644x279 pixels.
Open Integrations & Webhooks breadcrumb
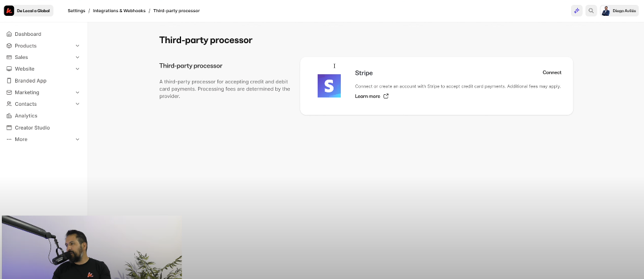(x=119, y=10)
